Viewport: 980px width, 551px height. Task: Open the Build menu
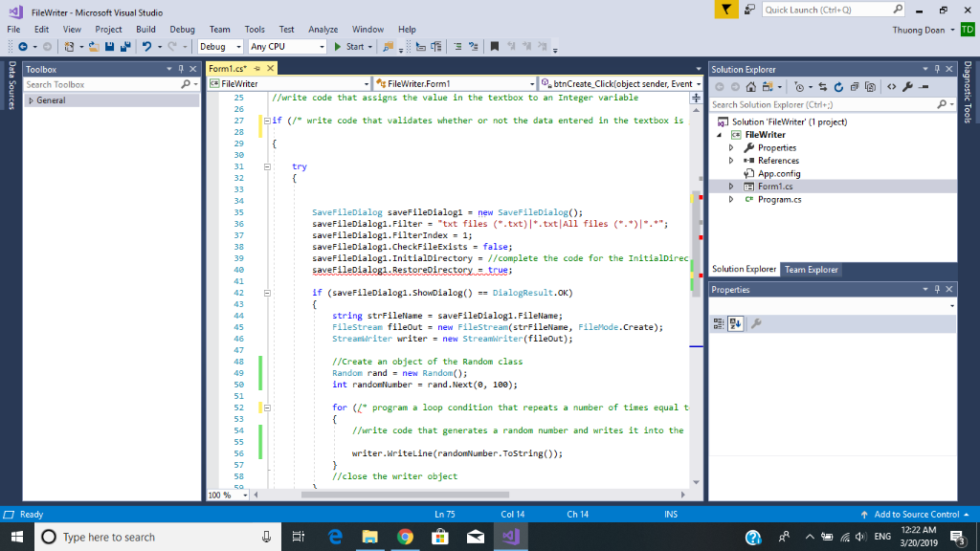click(145, 30)
